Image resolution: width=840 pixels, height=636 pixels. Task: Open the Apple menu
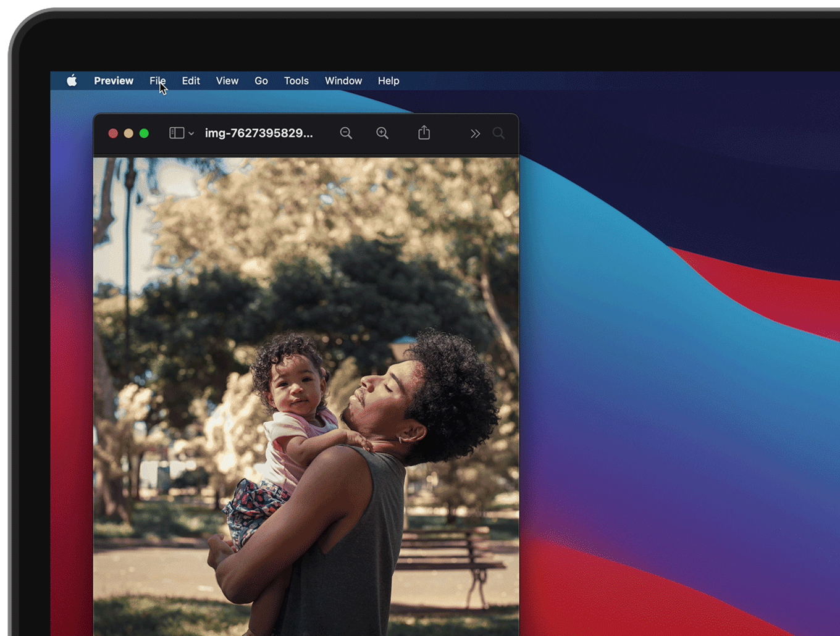72,80
